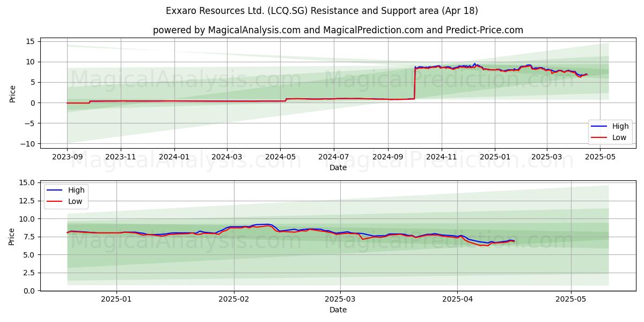The width and height of the screenshot is (644, 322).
Task: Click top chart x-axis label '2023-09'
Action: (x=67, y=157)
